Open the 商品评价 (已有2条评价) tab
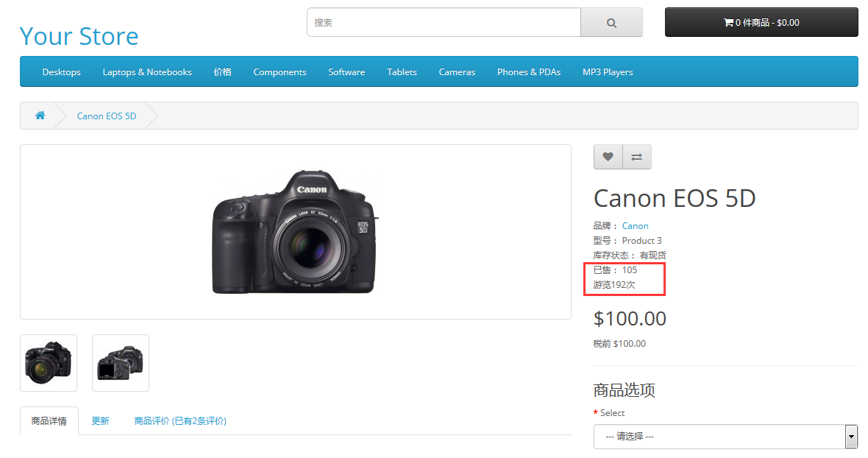 pos(180,421)
